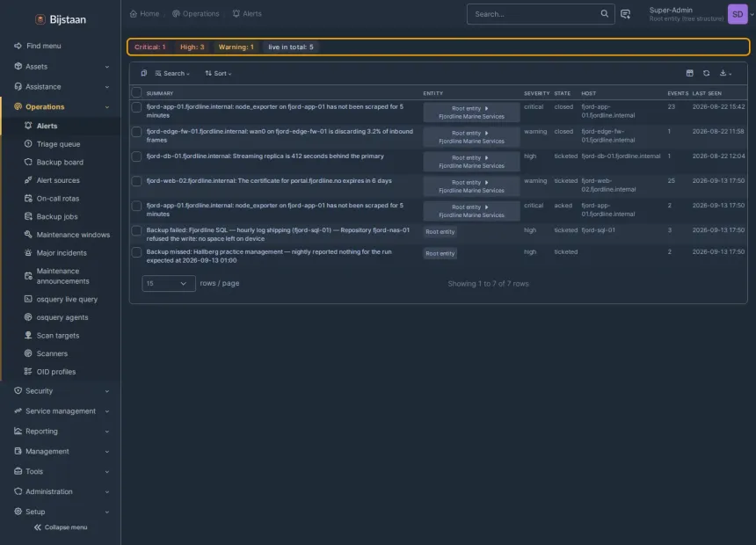Check the fjord-edge-fw-01 wan0 alert row
756x545 pixels.
coord(137,132)
